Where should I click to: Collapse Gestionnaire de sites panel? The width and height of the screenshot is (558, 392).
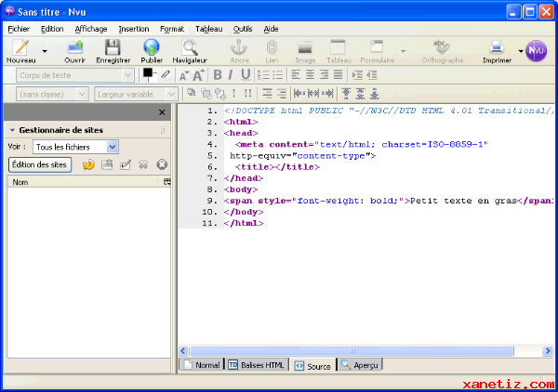12,130
